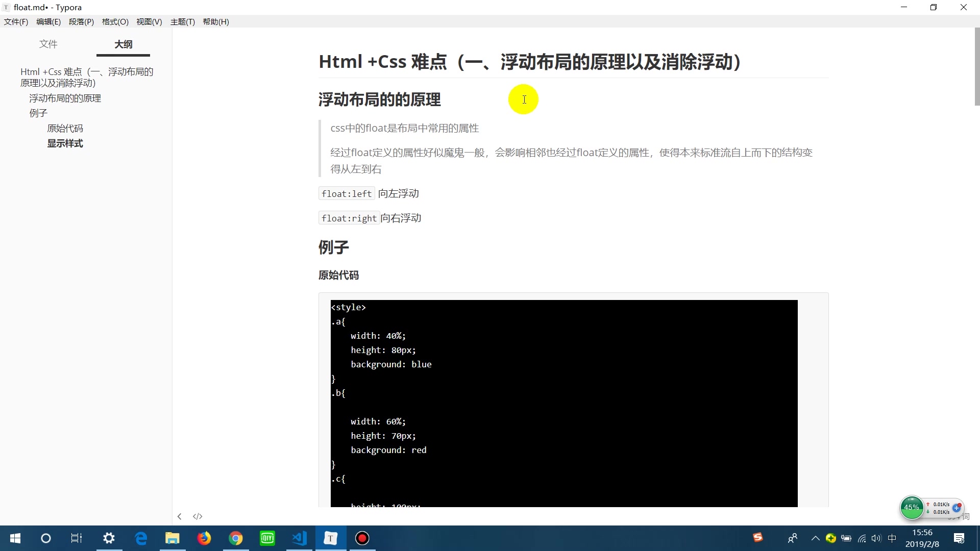This screenshot has width=980, height=551.
Task: Launch Firefox from taskbar
Action: point(204,538)
